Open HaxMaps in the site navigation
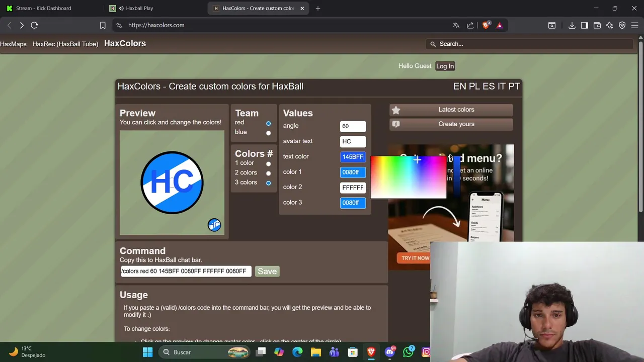The width and height of the screenshot is (644, 362). (13, 44)
